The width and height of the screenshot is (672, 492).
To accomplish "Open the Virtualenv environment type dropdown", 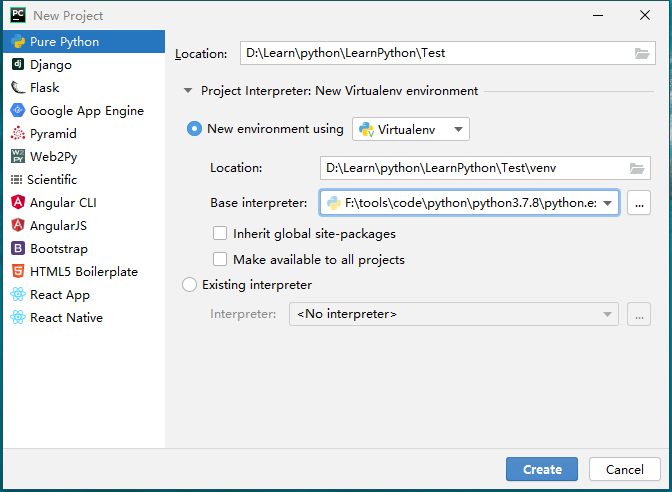I will [x=411, y=129].
